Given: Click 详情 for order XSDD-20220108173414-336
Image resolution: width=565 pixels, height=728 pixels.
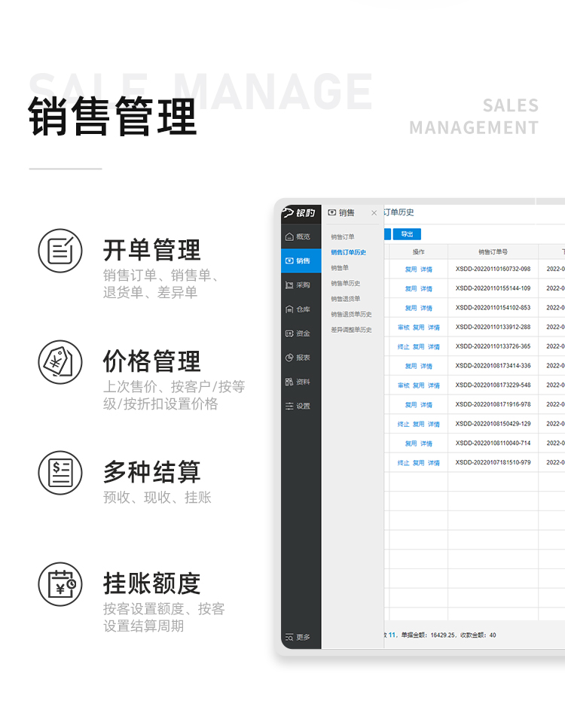Looking at the screenshot, I should point(426,366).
